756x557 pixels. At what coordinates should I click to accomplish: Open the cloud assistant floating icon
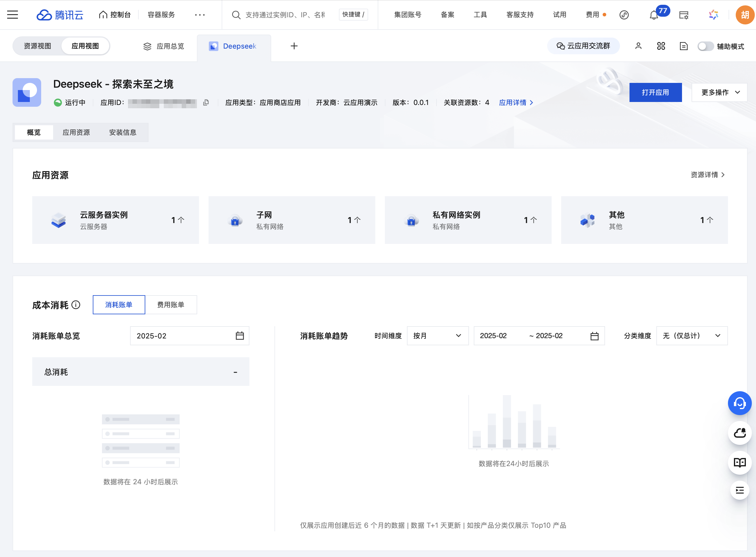coord(740,433)
